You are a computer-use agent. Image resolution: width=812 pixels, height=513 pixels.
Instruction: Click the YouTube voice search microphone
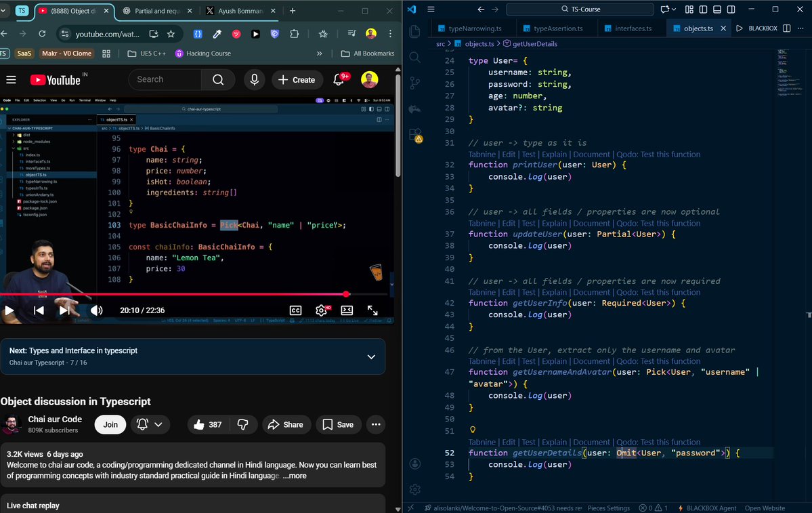[x=254, y=79]
